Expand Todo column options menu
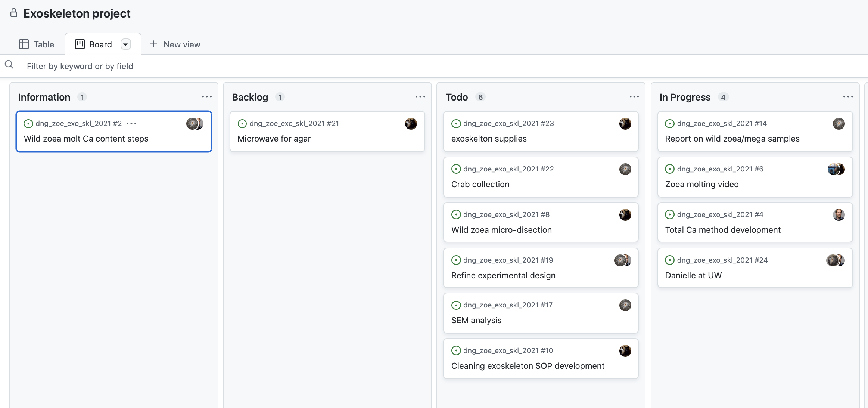The height and width of the screenshot is (408, 868). coord(634,97)
